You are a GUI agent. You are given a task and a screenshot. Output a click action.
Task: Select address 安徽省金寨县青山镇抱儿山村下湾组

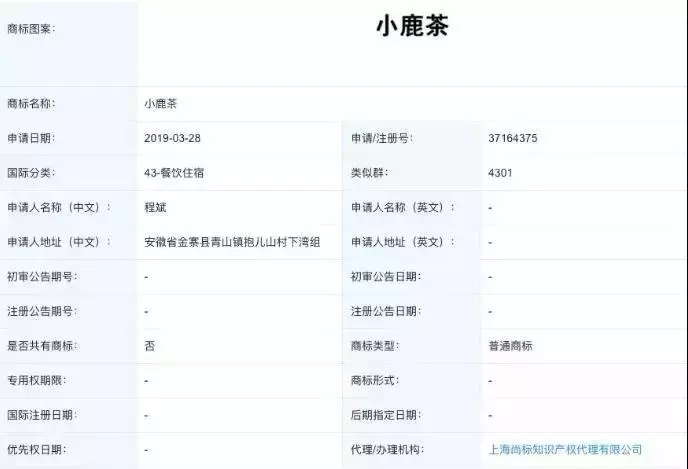[232, 242]
